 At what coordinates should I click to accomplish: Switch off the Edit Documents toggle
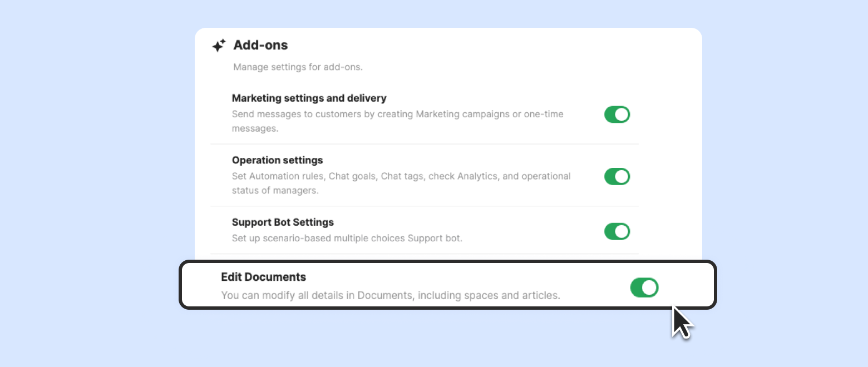[644, 287]
